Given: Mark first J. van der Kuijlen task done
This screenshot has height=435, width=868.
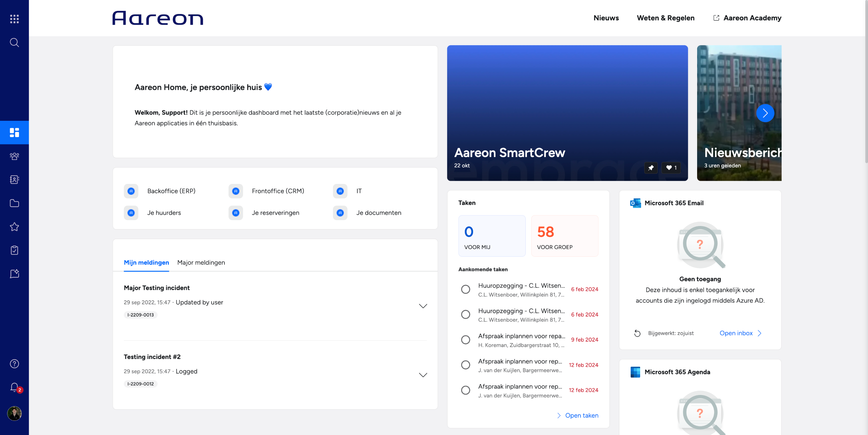Looking at the screenshot, I should pyautogui.click(x=466, y=365).
